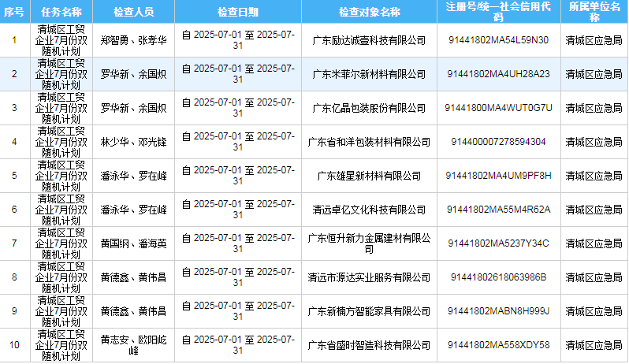
Task: Select inspectors 黄国纲、潘海英
Action: (x=133, y=243)
